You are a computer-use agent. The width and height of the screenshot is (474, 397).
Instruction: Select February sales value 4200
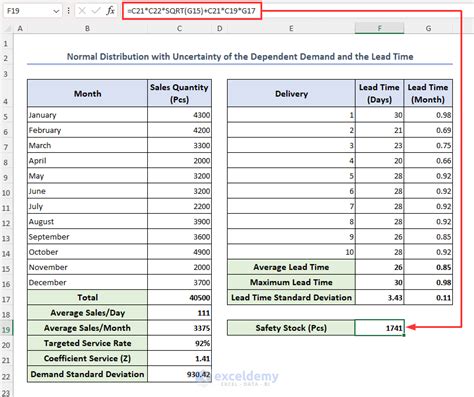point(179,130)
